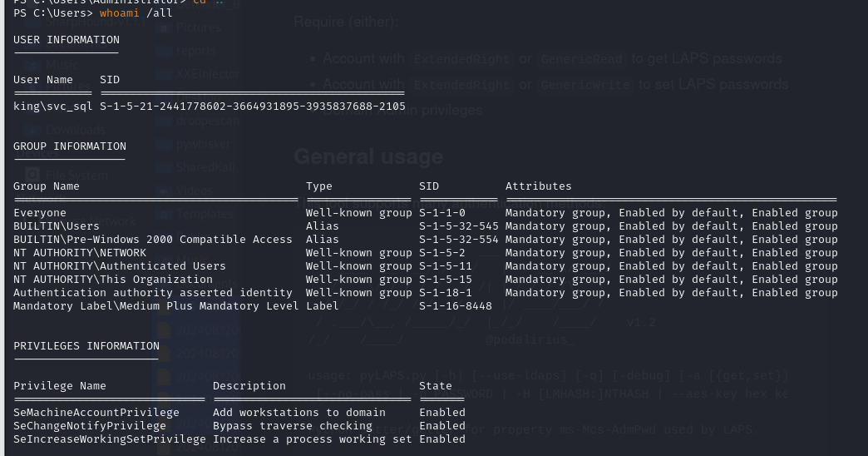Select "Bypass traverse checking" description
Image resolution: width=868 pixels, height=456 pixels.
pyautogui.click(x=293, y=425)
